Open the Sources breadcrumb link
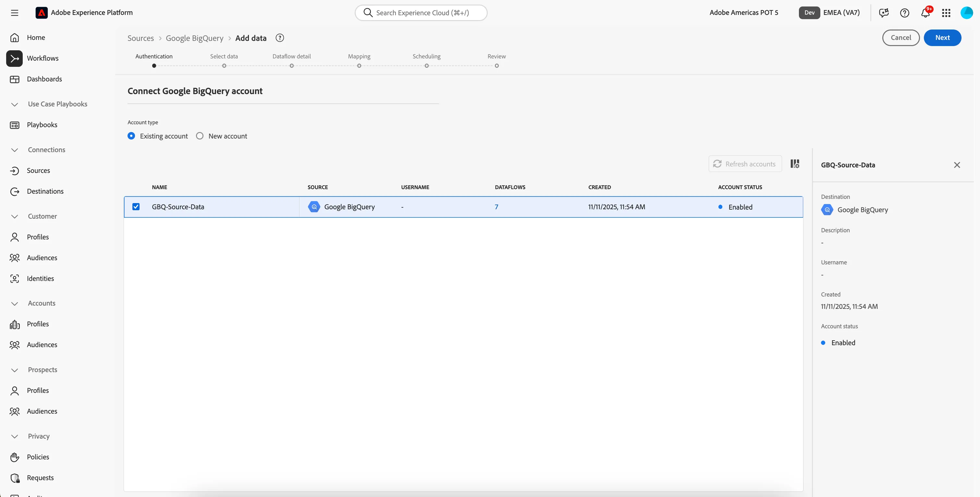 141,38
